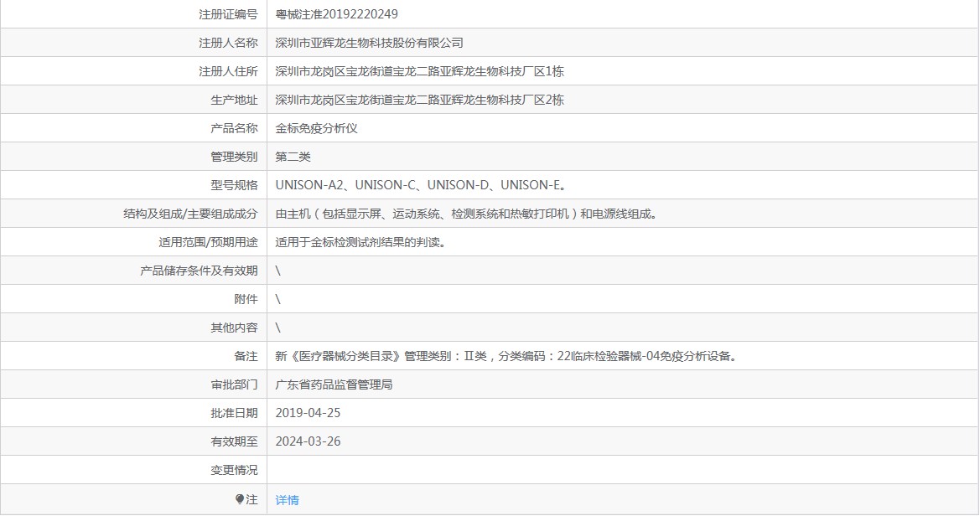Click the 结构及组成/主要组成成分 label

[x=190, y=214]
